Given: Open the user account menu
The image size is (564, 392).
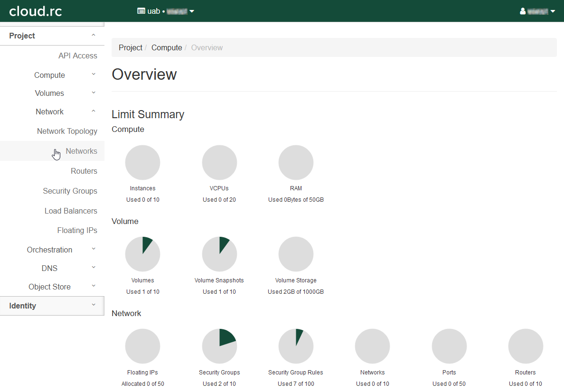Looking at the screenshot, I should click(x=537, y=11).
